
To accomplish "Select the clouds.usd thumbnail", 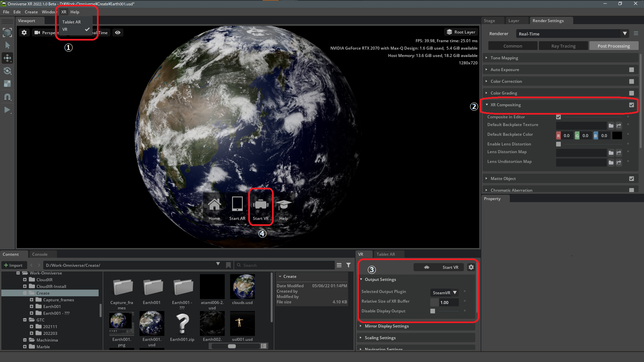I will click(x=242, y=287).
